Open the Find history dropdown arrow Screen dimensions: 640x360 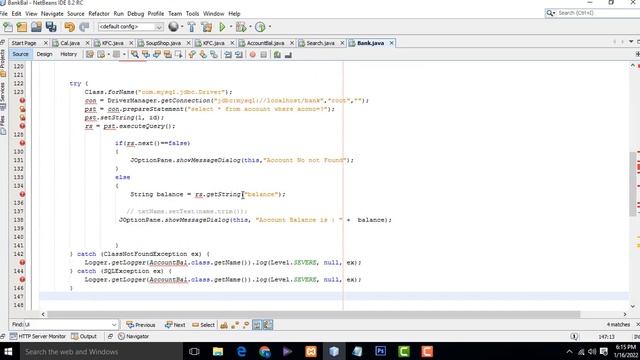pyautogui.click(x=114, y=325)
